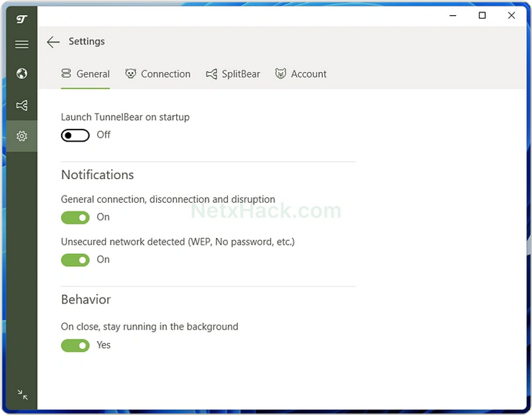Click the TunnelBear logo icon
This screenshot has height=415, width=532.
(x=22, y=19)
